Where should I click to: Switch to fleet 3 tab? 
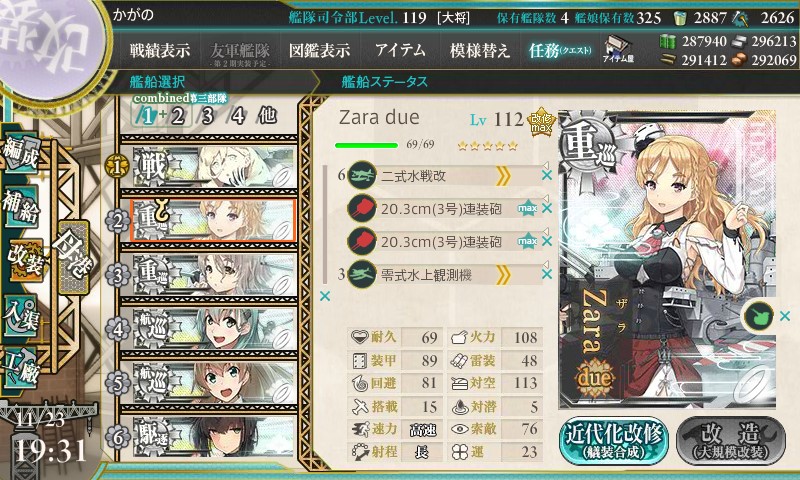(207, 116)
